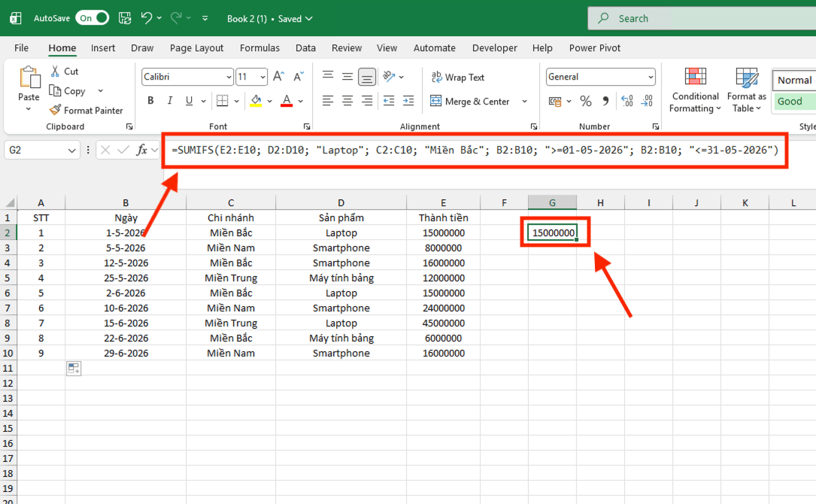This screenshot has height=504, width=816.
Task: Click Decrease Font Size icon
Action: [x=298, y=77]
